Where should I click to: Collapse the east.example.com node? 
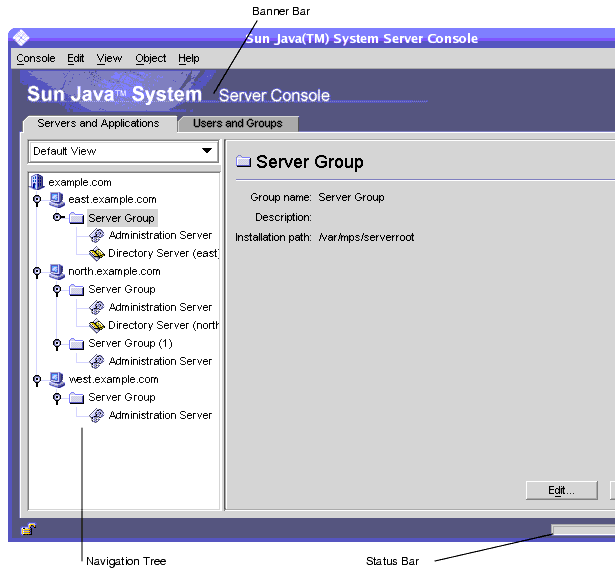(37, 200)
